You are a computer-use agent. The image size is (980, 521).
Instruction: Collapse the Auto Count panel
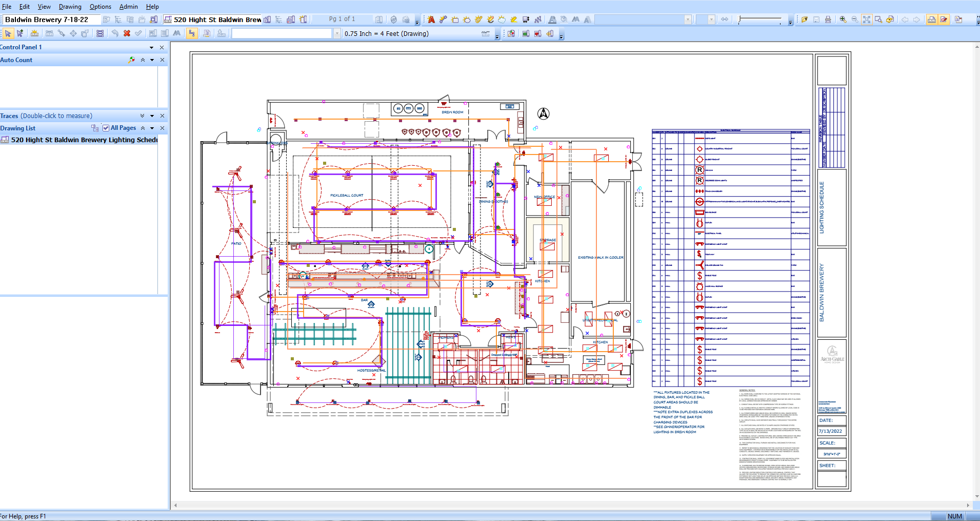pyautogui.click(x=143, y=60)
